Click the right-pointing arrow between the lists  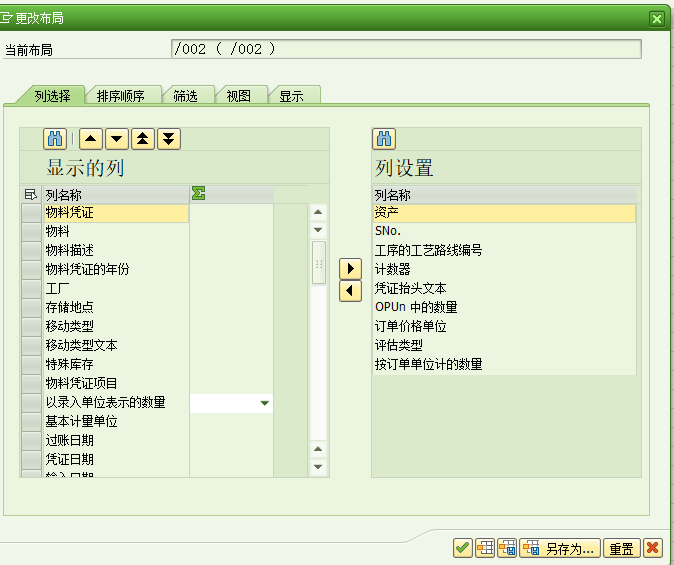[350, 269]
